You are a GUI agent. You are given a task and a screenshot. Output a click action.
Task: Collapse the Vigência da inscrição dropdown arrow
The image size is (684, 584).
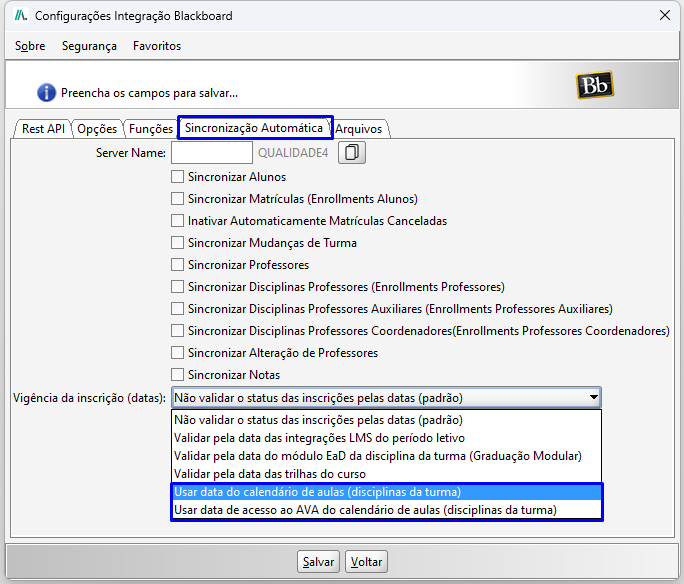pos(593,397)
